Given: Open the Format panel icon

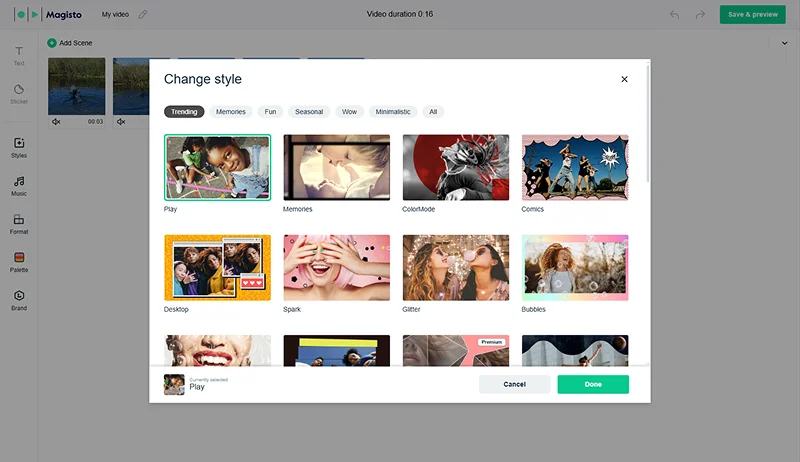Looking at the screenshot, I should tap(18, 222).
